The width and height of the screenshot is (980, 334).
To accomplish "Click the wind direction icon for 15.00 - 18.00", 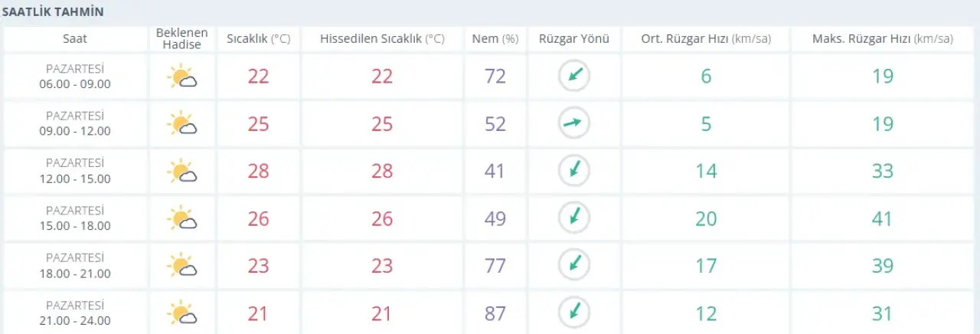I will pyautogui.click(x=573, y=218).
